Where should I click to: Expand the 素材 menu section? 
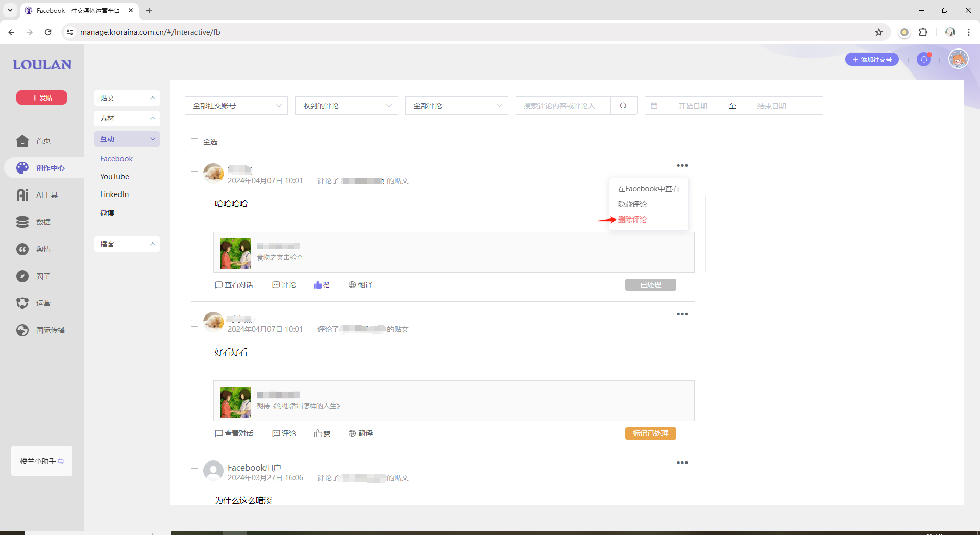(127, 118)
